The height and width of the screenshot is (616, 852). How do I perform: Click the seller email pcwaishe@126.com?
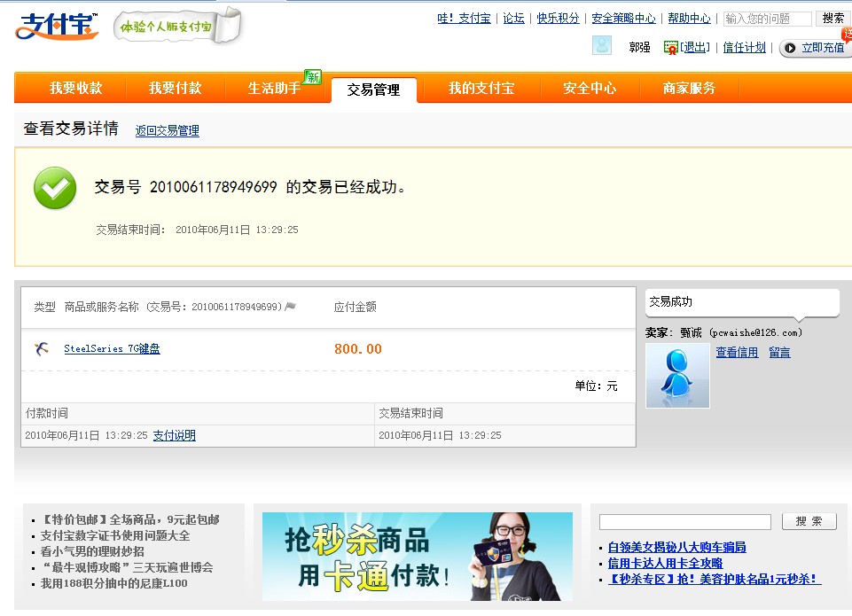pos(756,332)
